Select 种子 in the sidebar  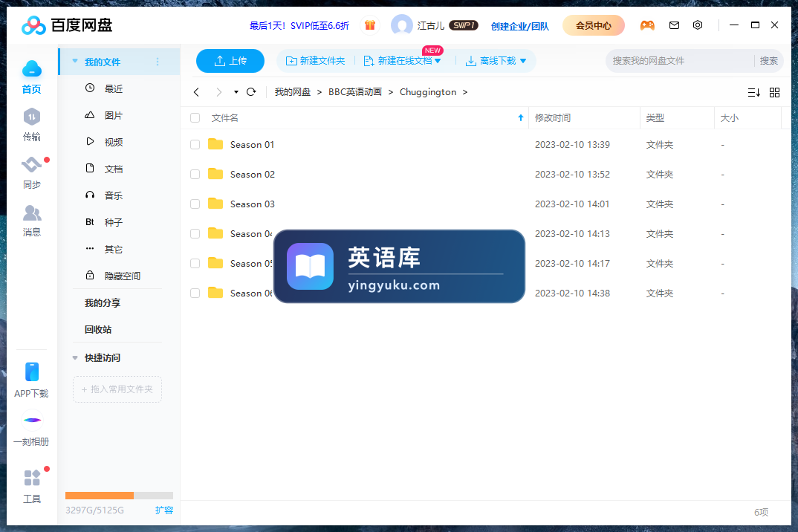coord(114,222)
